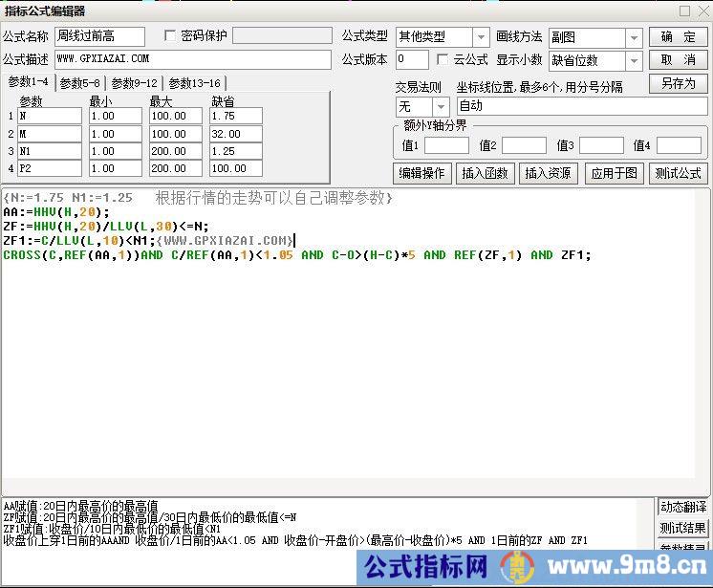This screenshot has height=588, width=713.
Task: Click the 应用于图 button
Action: 613,173
